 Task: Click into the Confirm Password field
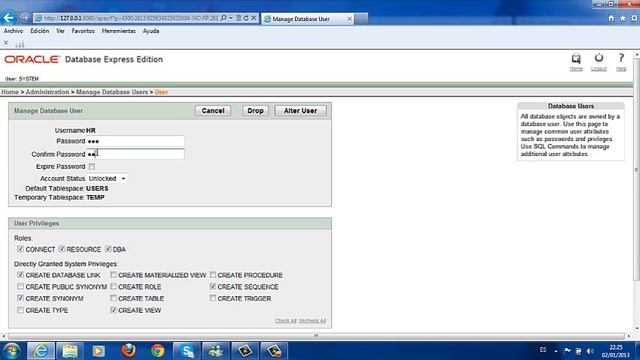tap(135, 154)
